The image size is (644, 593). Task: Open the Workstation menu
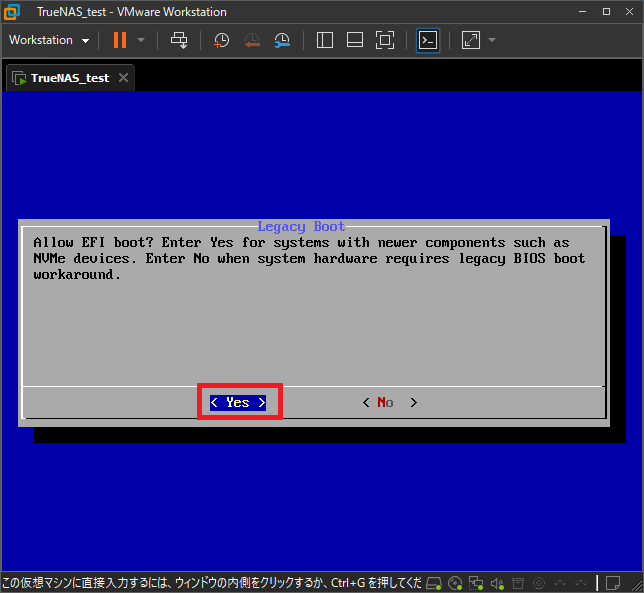[49, 40]
